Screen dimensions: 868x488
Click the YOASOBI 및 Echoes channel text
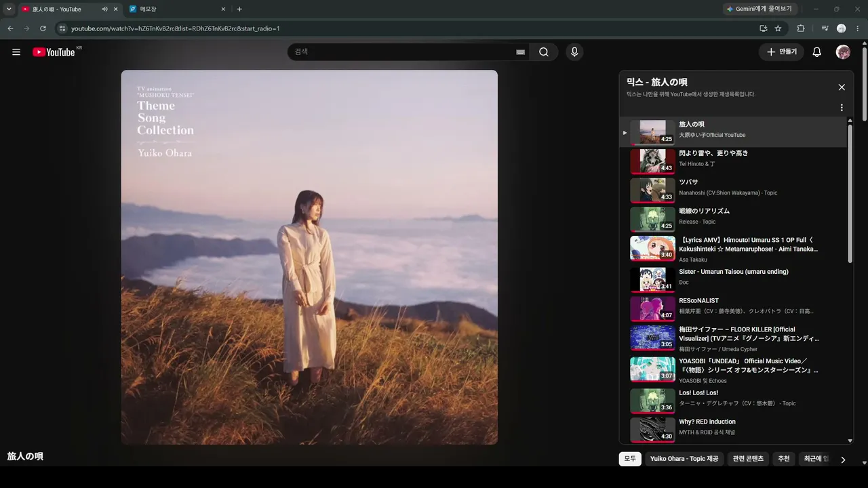pyautogui.click(x=703, y=381)
